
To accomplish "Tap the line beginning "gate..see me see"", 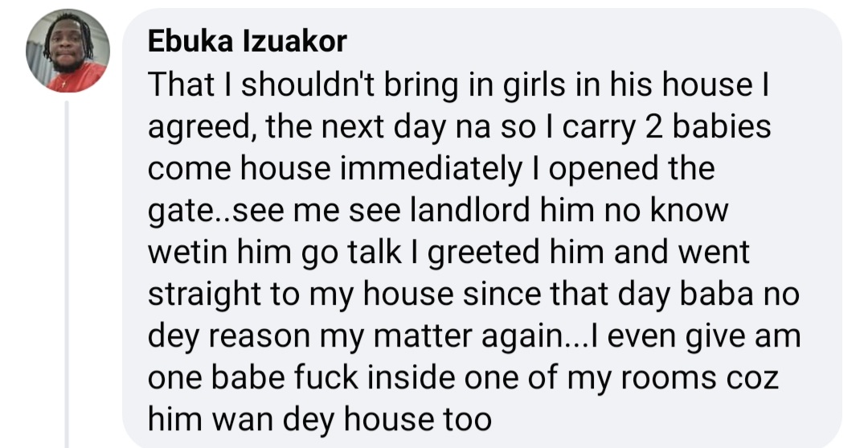I will 438,212.
